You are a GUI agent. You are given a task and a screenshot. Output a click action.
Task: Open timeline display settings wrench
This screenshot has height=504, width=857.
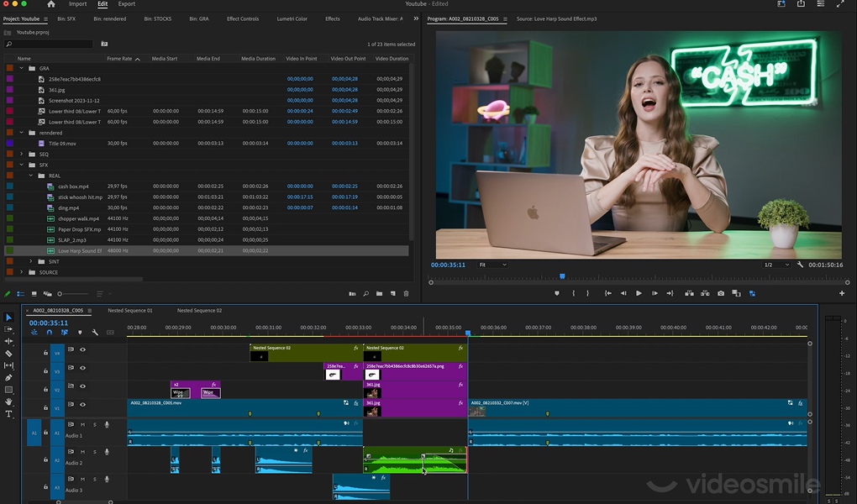[x=95, y=333]
